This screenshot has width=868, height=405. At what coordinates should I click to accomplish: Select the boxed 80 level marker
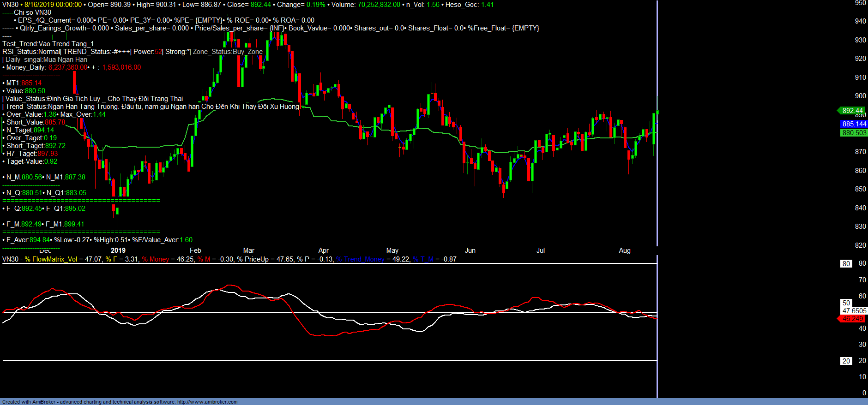[x=846, y=264]
